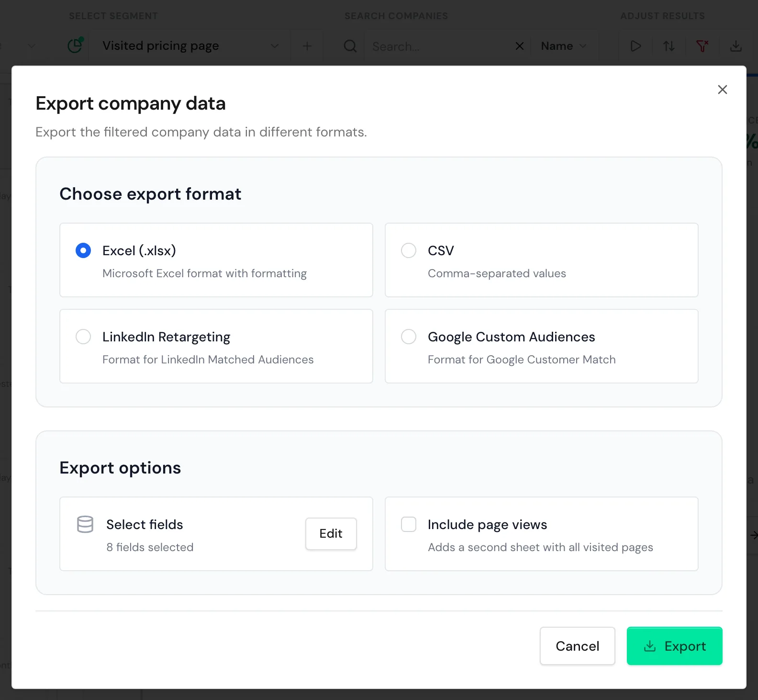Click the database icon beside Select fields

(x=85, y=524)
